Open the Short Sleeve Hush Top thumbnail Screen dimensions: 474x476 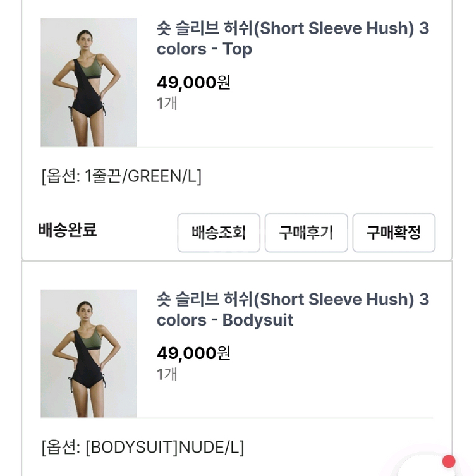(x=88, y=82)
